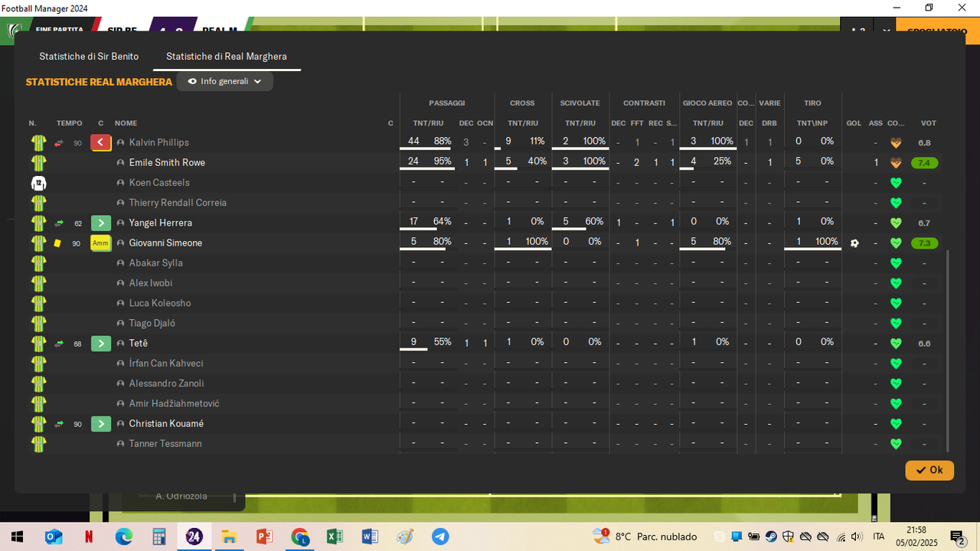980x551 pixels.
Task: Click Tanner Tessmann's green condition heart
Action: click(x=896, y=444)
